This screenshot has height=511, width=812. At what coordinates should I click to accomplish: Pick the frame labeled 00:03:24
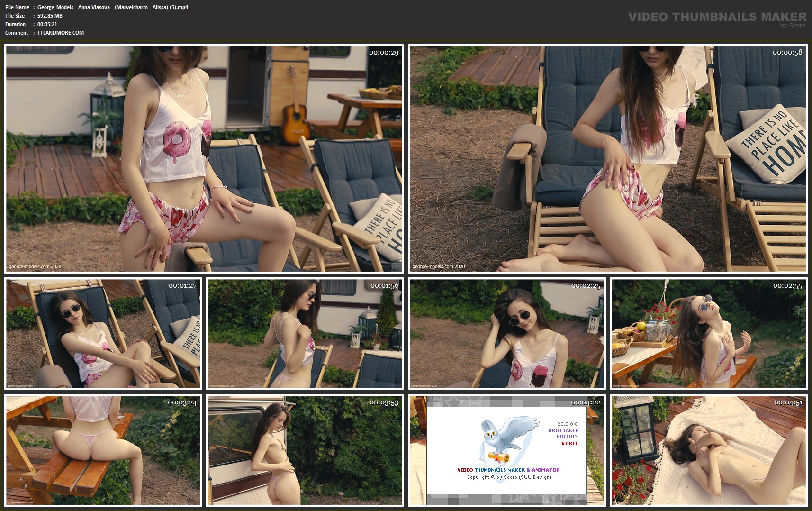[x=103, y=450]
